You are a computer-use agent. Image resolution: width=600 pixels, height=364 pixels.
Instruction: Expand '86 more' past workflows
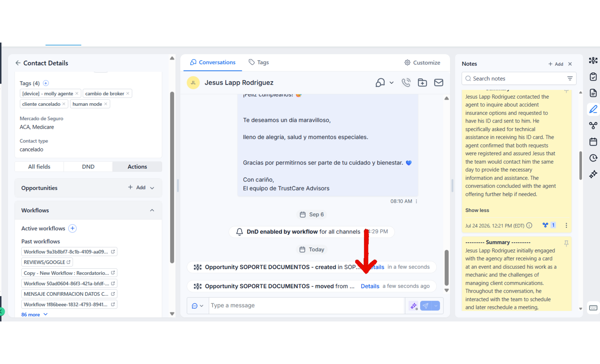(x=34, y=314)
